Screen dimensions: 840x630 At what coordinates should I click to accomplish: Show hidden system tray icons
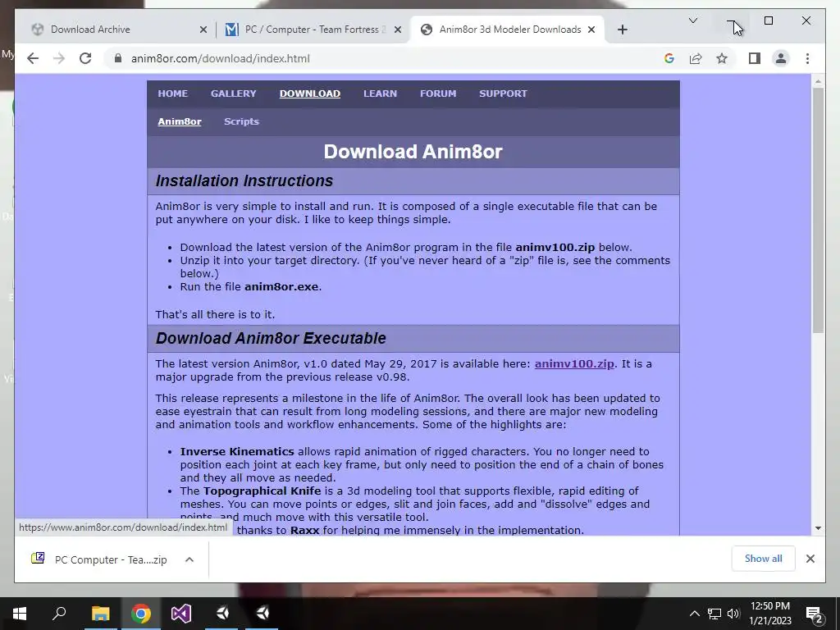point(694,614)
